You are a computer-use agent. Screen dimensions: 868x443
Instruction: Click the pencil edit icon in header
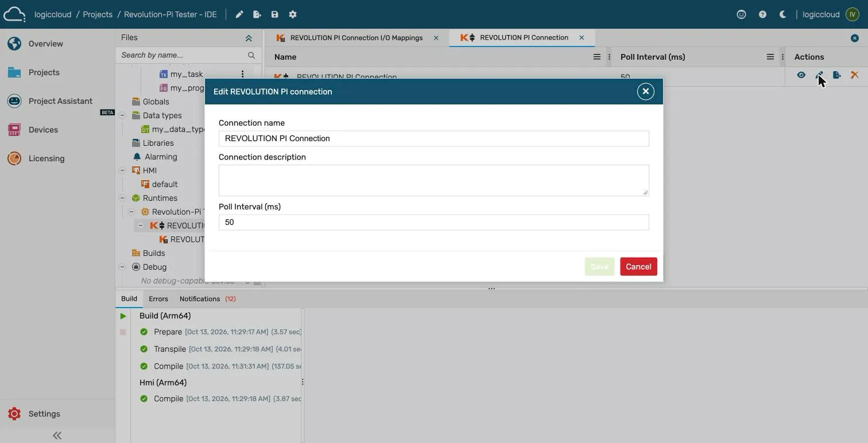pos(239,14)
